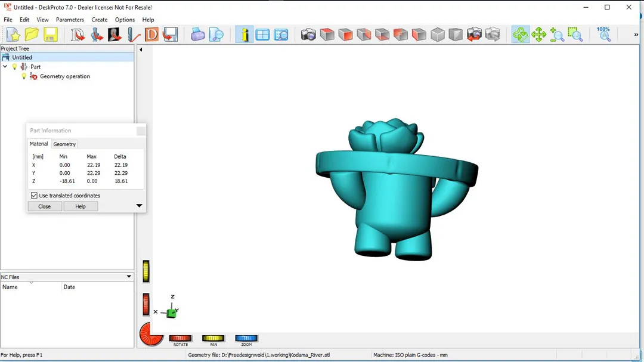This screenshot has width=644, height=362.
Task: Select the Part item in Project Tree
Action: click(x=35, y=67)
